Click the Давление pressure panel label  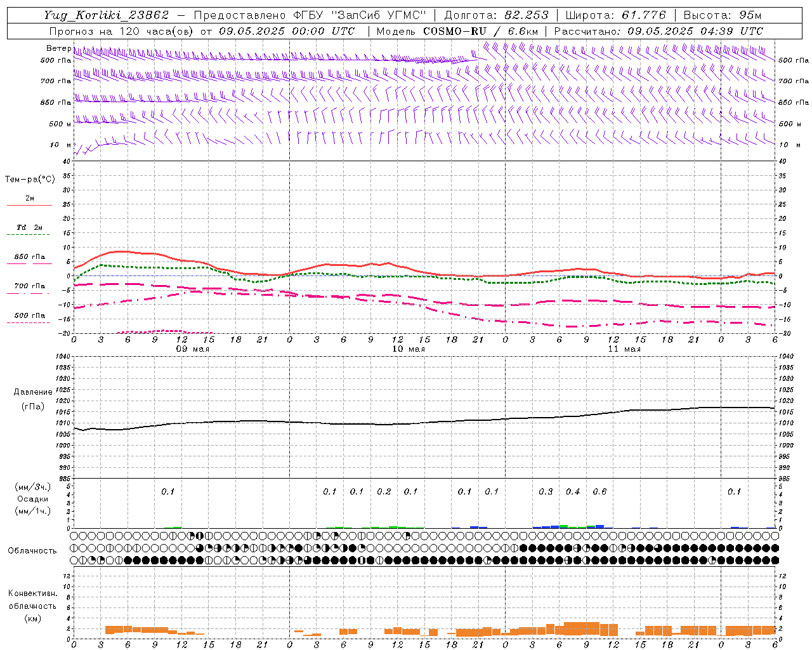[33, 392]
